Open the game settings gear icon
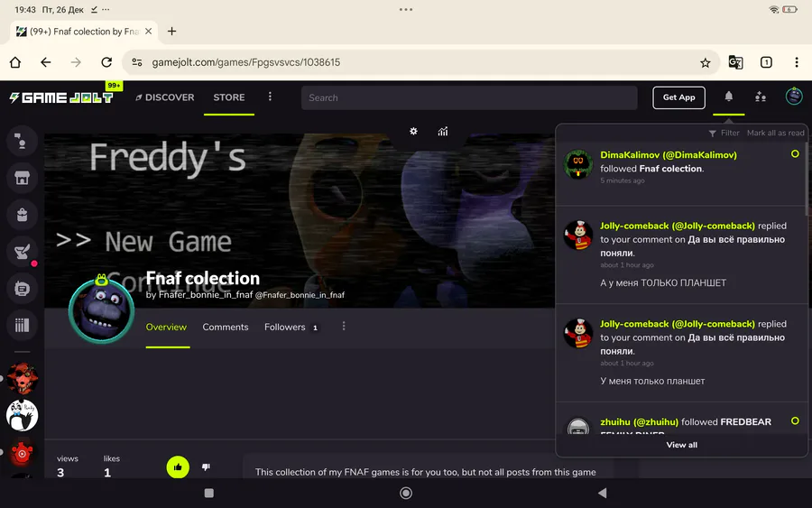This screenshot has width=812, height=508. (413, 131)
